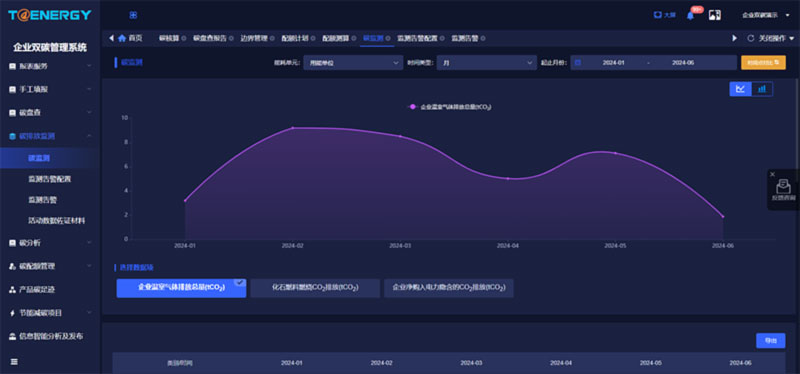Close the 碳盘查报告 tab with its x icon

(x=231, y=38)
